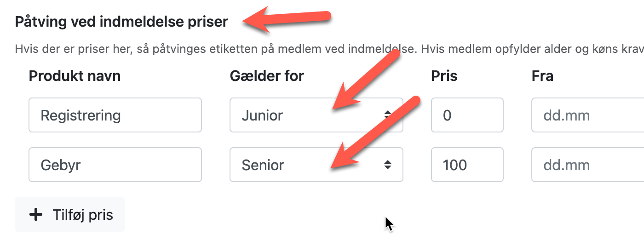Click the Junior dropdown's up-down arrows
This screenshot has width=644, height=241.
click(x=388, y=115)
